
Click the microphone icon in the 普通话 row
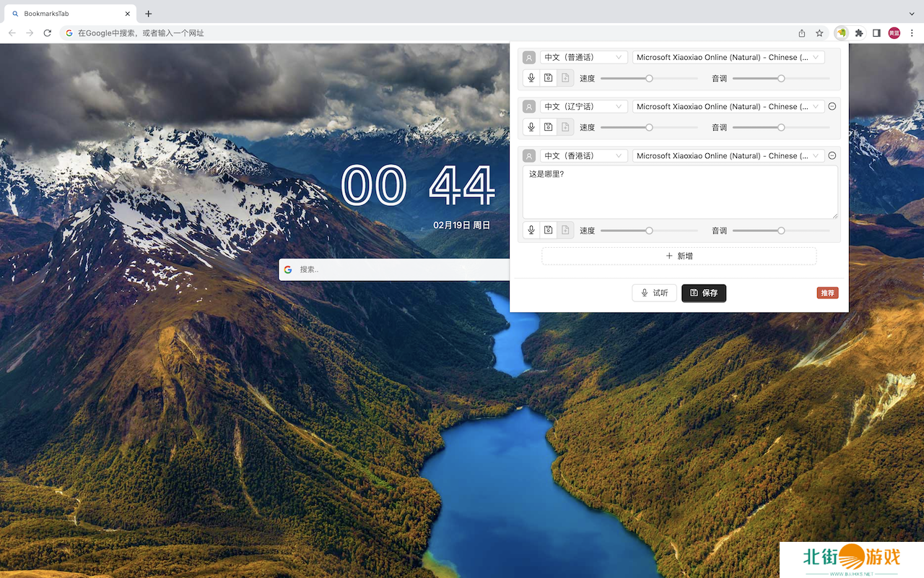pos(531,78)
